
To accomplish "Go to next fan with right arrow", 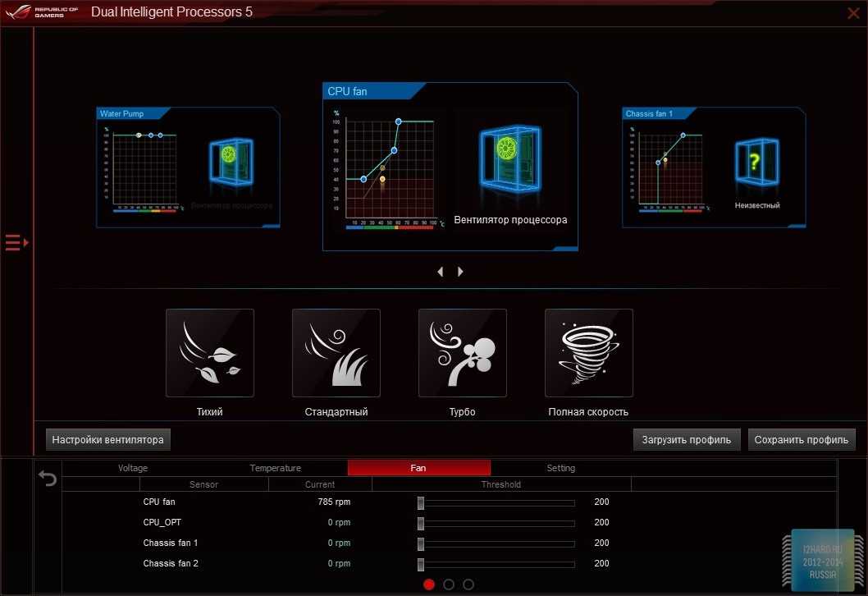I will click(x=460, y=272).
